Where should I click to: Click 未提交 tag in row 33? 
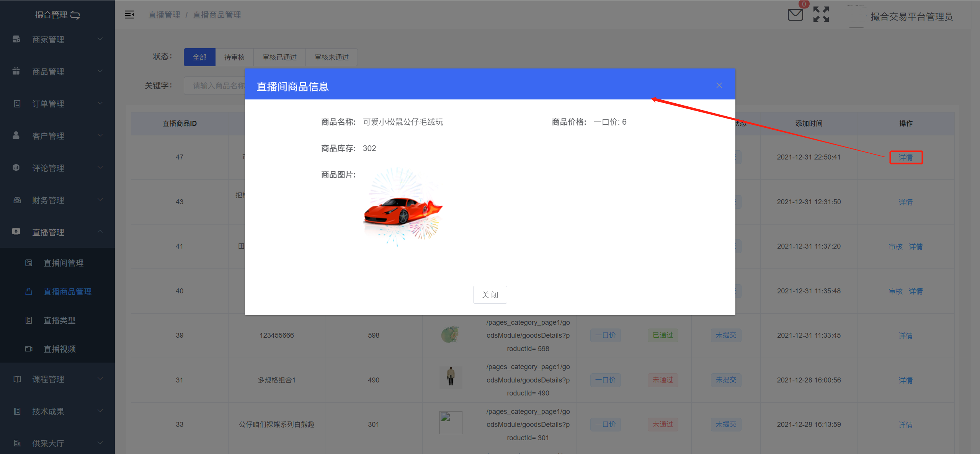(x=726, y=424)
